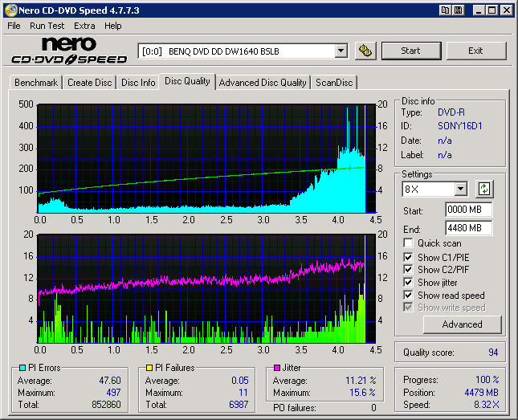Screen dimensions: 518x420
Task: Open the Run Test menu
Action: 47,26
